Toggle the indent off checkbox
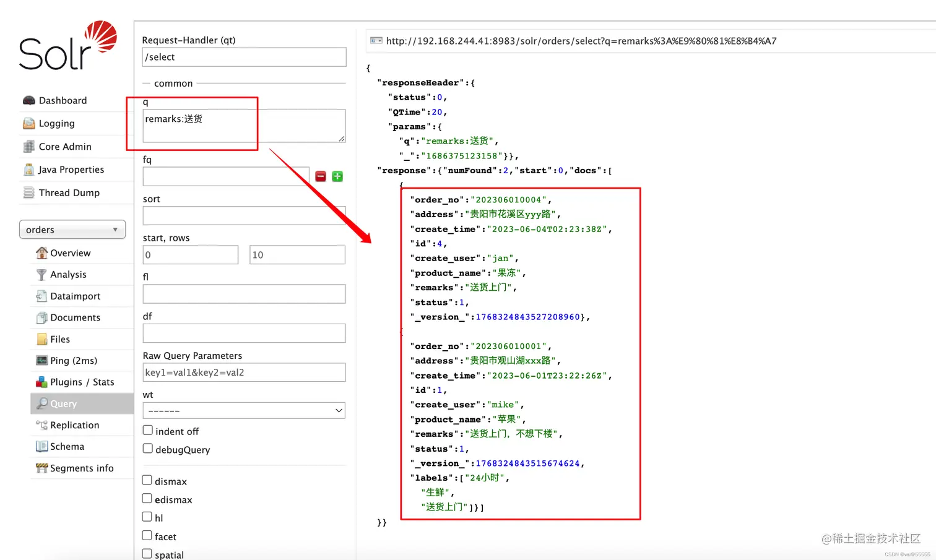The height and width of the screenshot is (560, 936). click(x=148, y=431)
